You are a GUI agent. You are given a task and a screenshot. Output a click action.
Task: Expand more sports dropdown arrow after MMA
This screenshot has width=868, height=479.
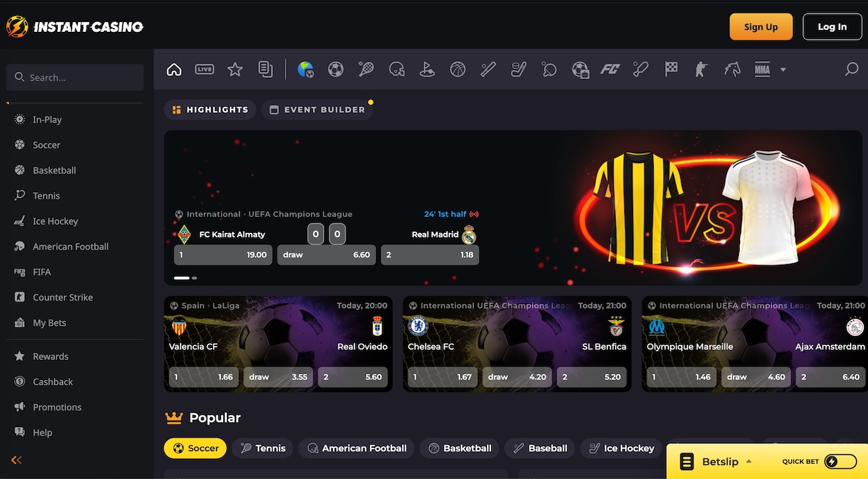coord(783,70)
